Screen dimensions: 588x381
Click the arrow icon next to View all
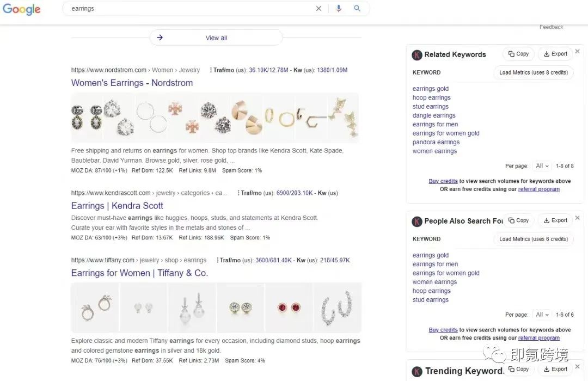coord(160,38)
